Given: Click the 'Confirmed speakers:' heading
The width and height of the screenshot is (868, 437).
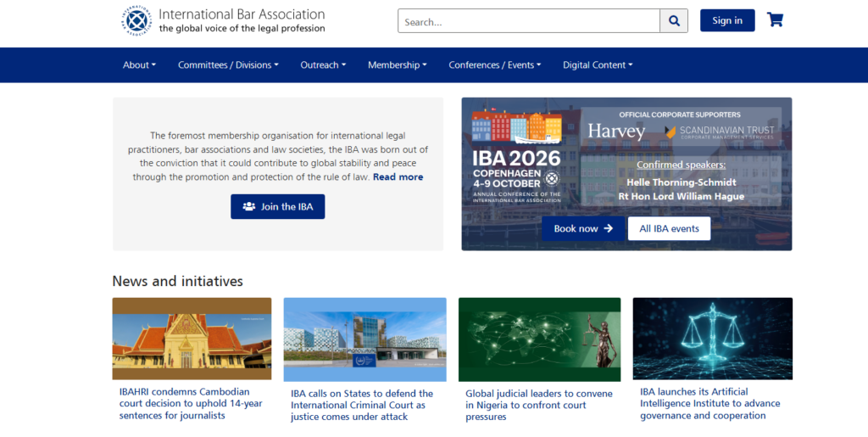Looking at the screenshot, I should tap(681, 165).
